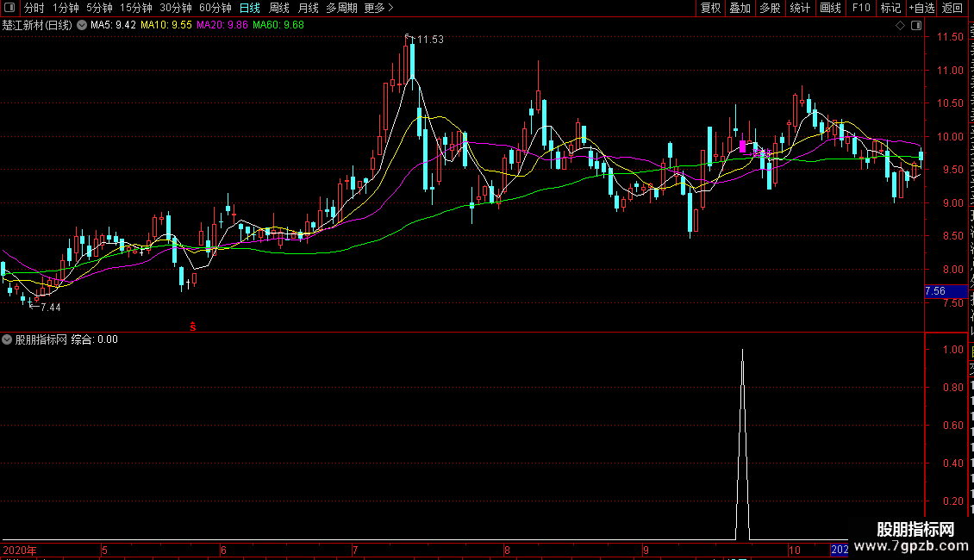Viewport: 974px width, 560px height.
Task: Click the MA10: 9.55 legend value
Action: click(166, 26)
